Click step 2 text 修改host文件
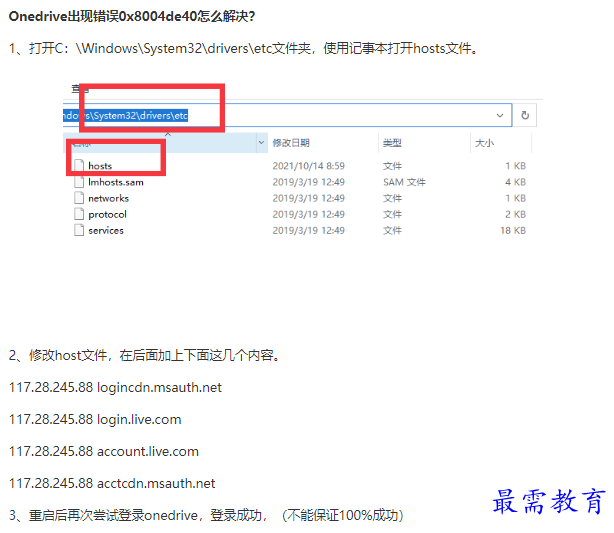 tap(144, 355)
